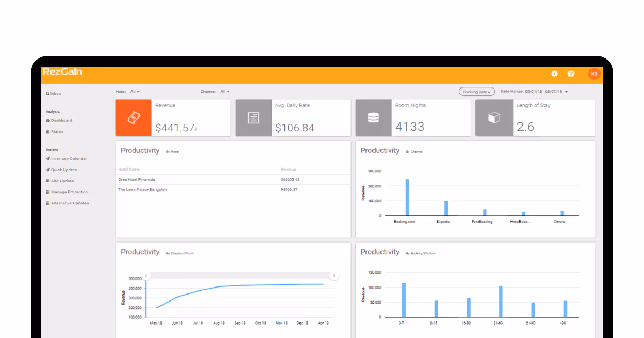Click the Room Nights stack icon
Screen dimensions: 644x338
(374, 118)
